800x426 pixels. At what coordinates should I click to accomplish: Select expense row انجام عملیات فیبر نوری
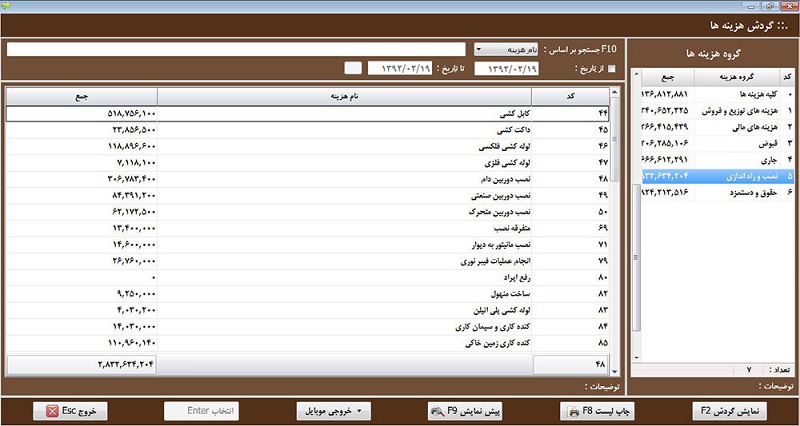point(308,261)
